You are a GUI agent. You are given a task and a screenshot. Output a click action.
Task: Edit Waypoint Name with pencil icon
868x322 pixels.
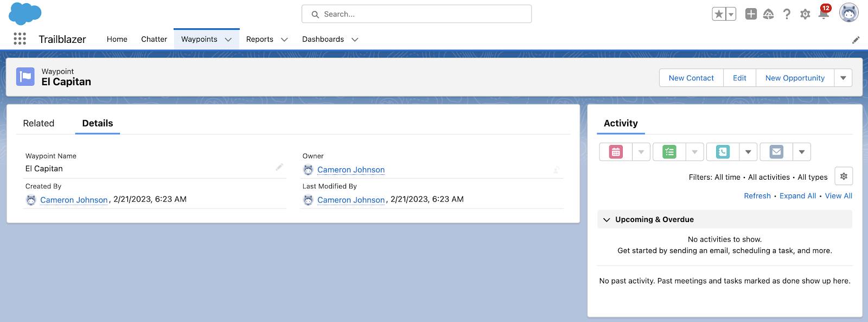point(279,167)
